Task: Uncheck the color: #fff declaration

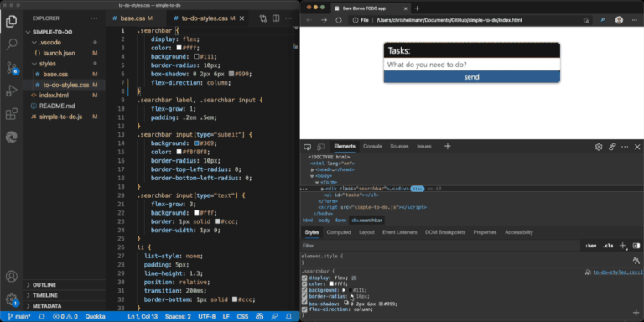Action: coord(304,283)
